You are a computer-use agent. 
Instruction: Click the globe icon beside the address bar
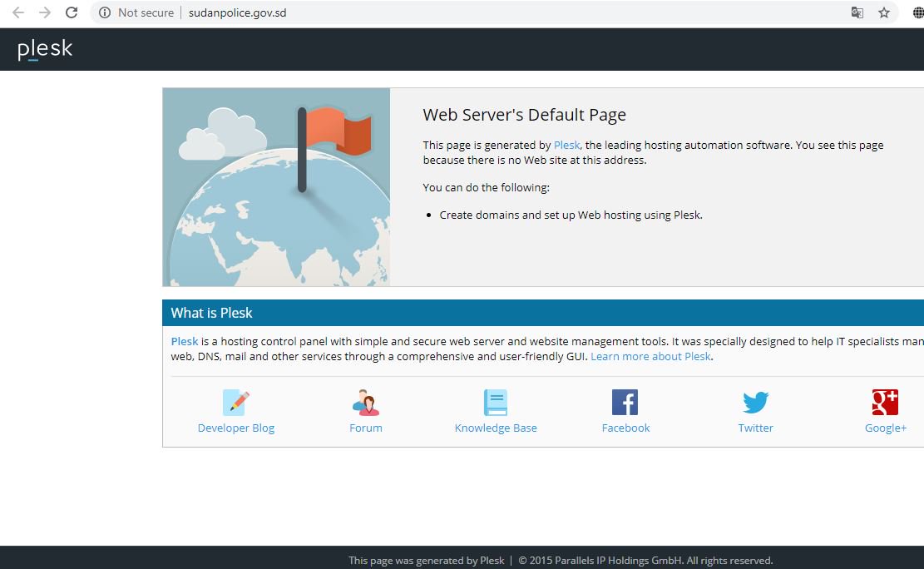(x=918, y=12)
